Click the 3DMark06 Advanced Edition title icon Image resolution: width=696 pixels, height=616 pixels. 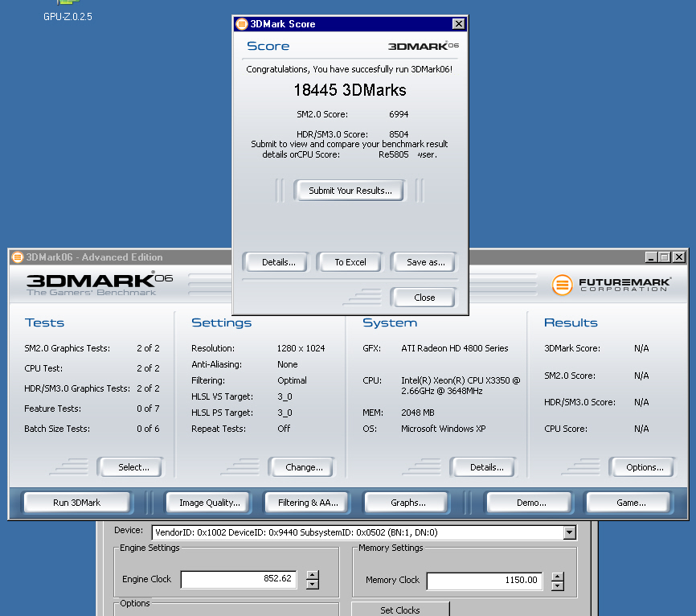pyautogui.click(x=18, y=257)
